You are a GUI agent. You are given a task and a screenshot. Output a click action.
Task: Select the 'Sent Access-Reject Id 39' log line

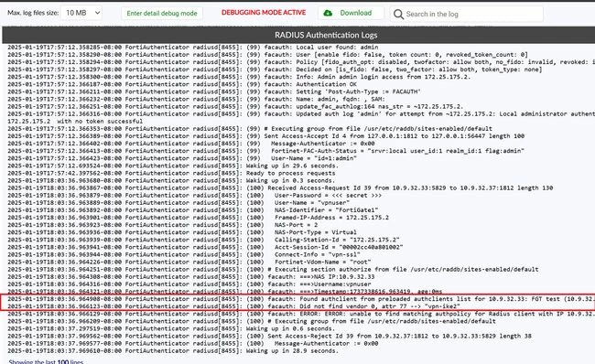(x=269, y=336)
